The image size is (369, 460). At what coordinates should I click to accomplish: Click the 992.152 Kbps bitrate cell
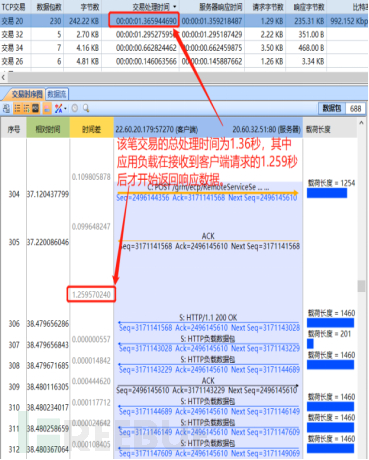[349, 21]
